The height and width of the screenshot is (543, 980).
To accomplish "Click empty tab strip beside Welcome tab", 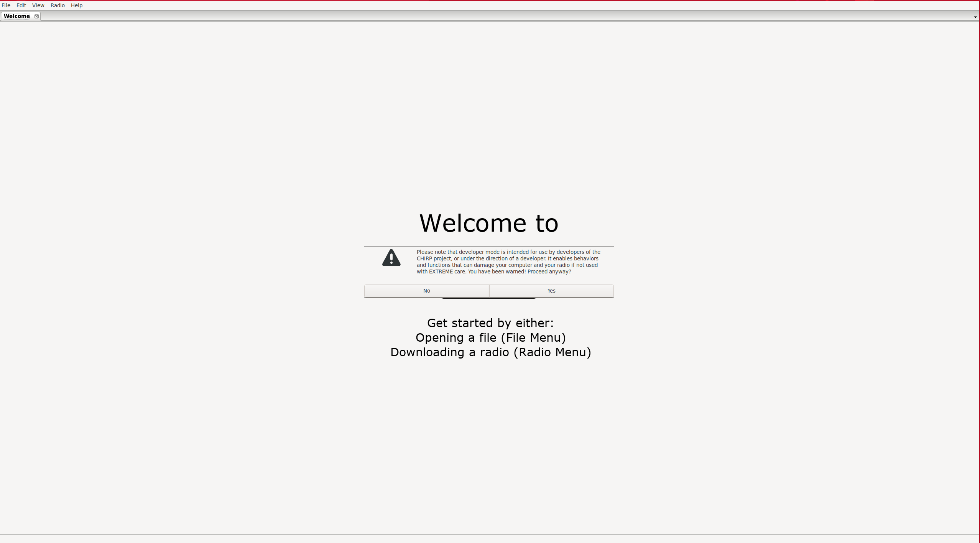I will [498, 16].
